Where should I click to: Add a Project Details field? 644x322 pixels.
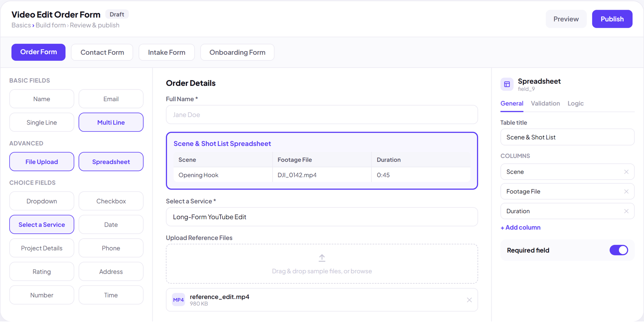[42, 248]
